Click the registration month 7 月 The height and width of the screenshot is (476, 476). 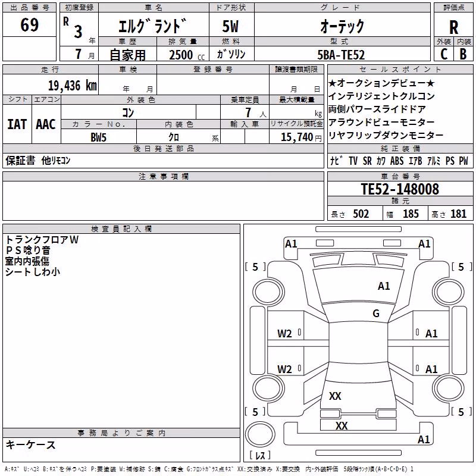(84, 54)
